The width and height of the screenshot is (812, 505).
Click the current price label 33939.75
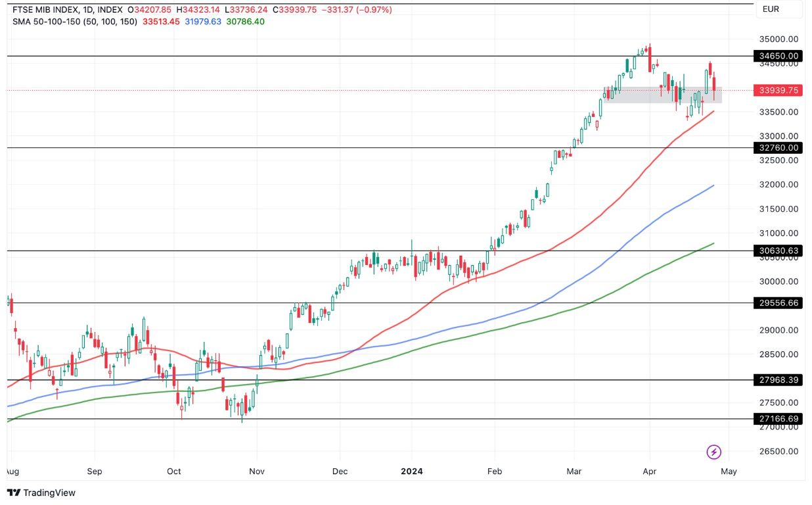coord(780,91)
